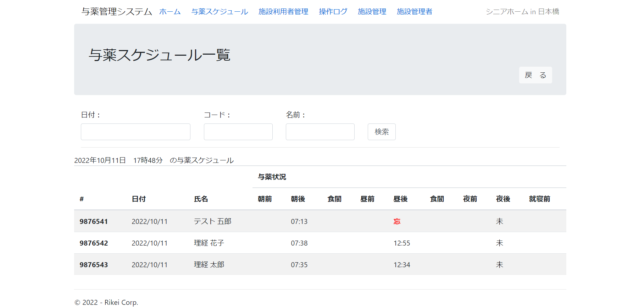Click 12:55 昼後 time for 理経 花子

[402, 243]
